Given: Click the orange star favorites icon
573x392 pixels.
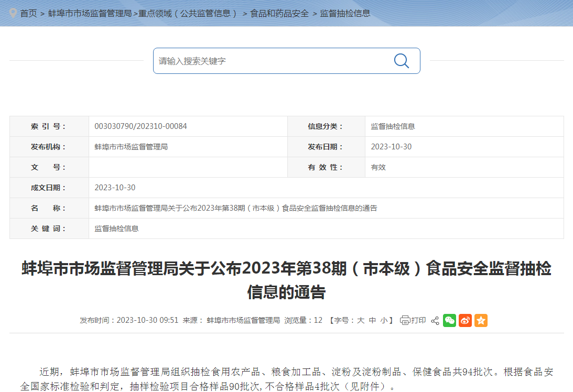Looking at the screenshot, I should click(x=481, y=320).
